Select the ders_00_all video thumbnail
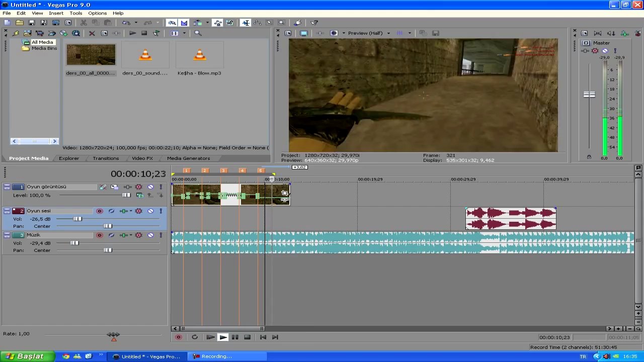The image size is (644, 362). [x=91, y=55]
